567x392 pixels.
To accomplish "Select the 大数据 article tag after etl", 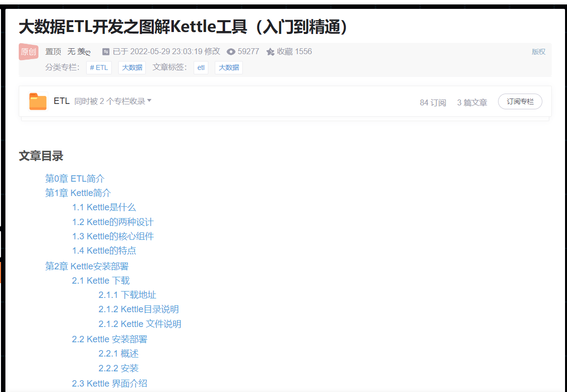I will (x=229, y=67).
